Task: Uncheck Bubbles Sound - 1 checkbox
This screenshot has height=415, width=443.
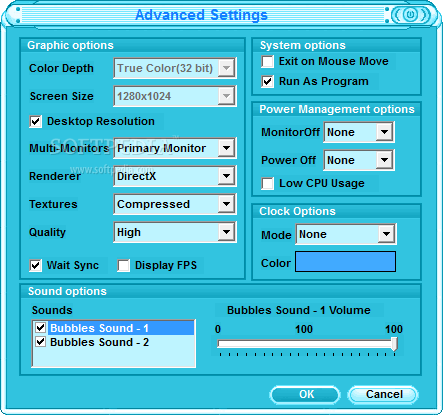Action: tap(41, 328)
